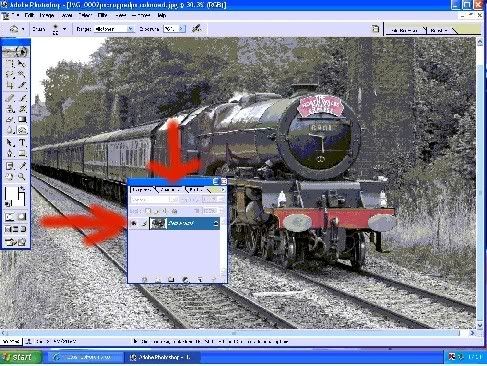The height and width of the screenshot is (366, 487).
Task: Select the Crop tool in toolbox
Action: click(x=10, y=85)
